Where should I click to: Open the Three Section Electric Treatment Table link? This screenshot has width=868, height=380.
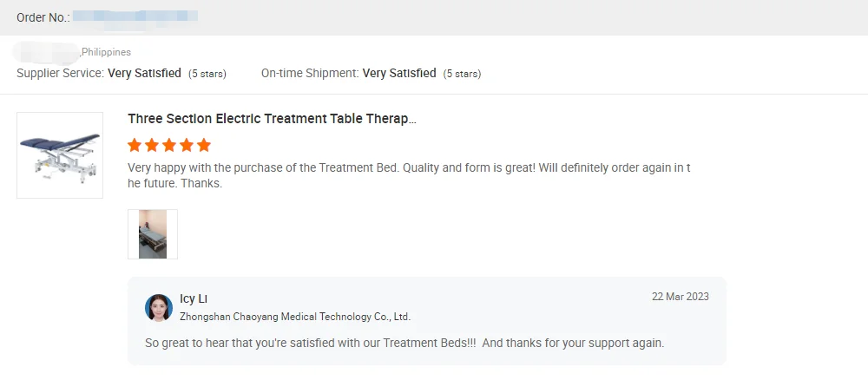[272, 119]
